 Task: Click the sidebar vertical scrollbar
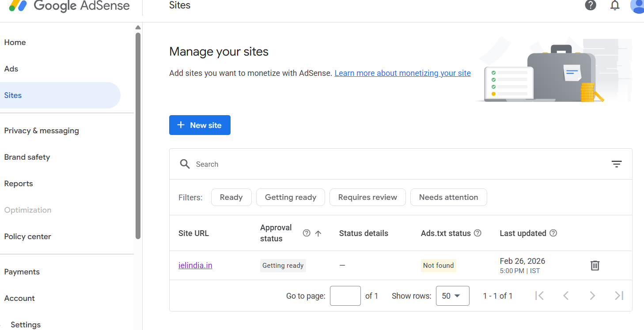pyautogui.click(x=138, y=132)
